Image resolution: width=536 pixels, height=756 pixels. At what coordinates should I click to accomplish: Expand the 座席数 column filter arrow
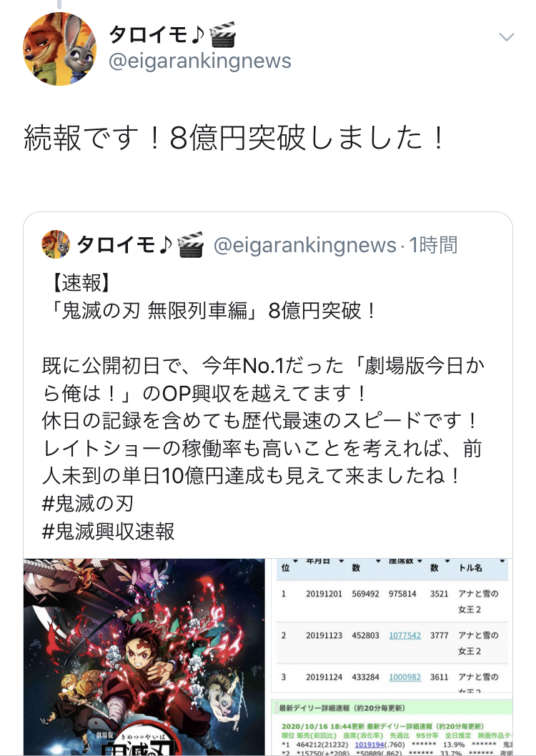coord(420,561)
